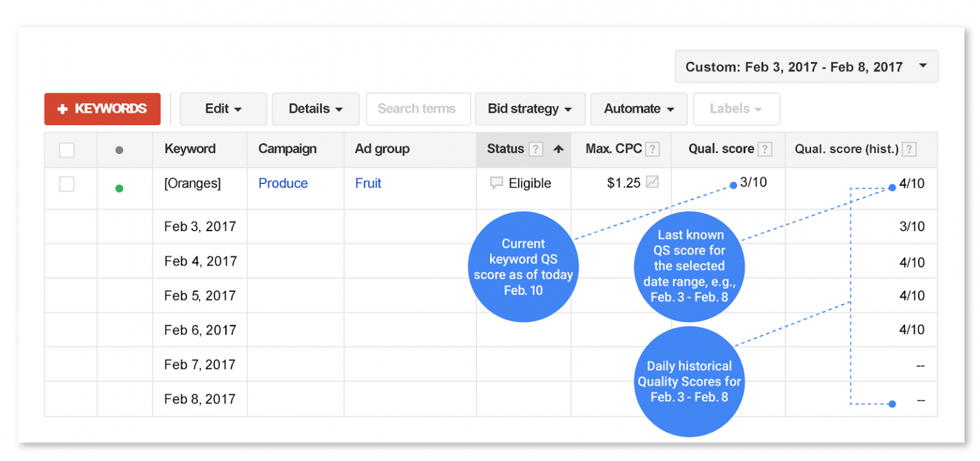Click the disabled Search terms field
The image size is (980, 461).
(x=418, y=109)
